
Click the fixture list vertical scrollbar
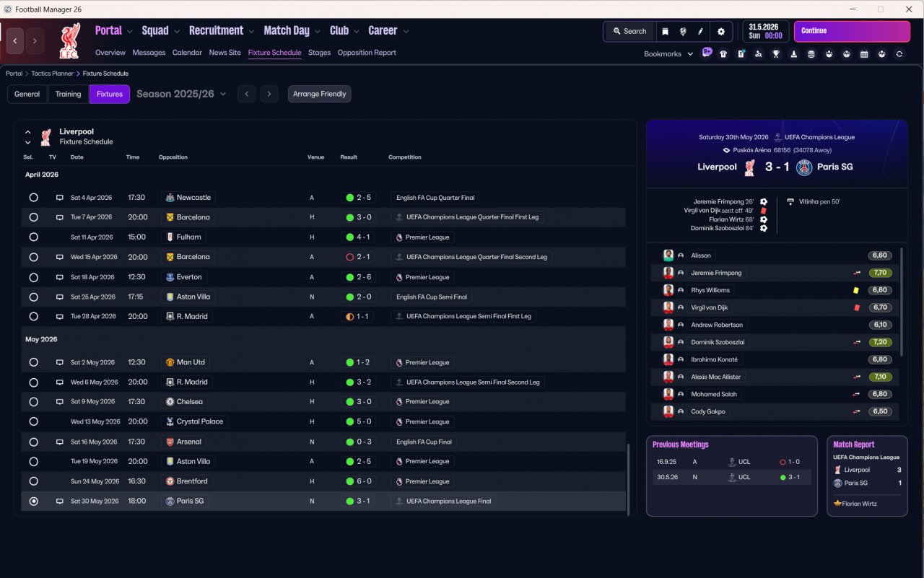coord(629,478)
